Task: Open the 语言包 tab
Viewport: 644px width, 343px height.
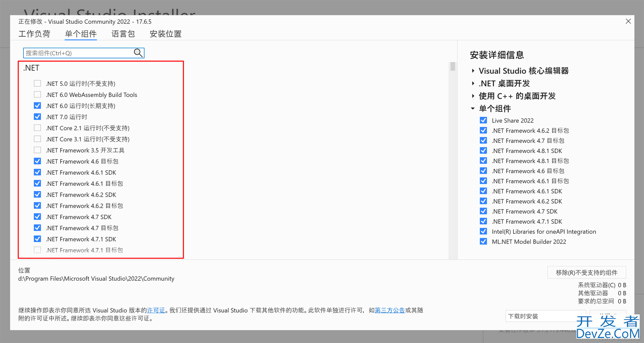Action: pyautogui.click(x=123, y=34)
